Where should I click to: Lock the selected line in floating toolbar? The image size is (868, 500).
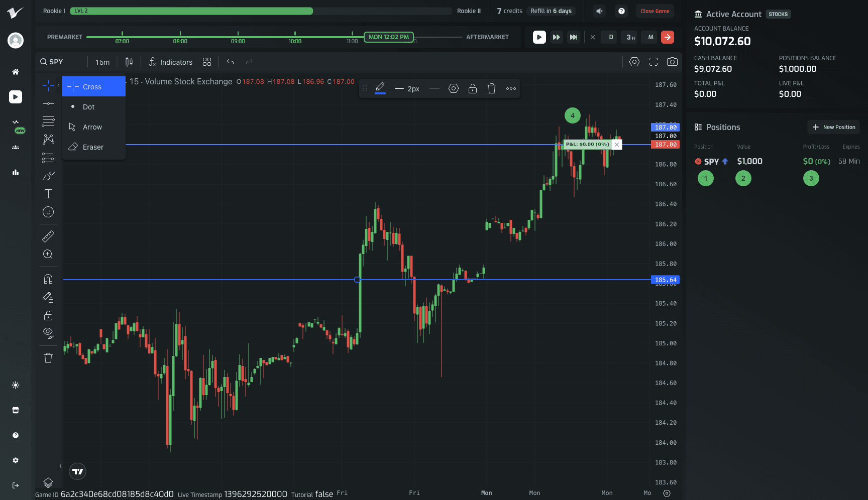pyautogui.click(x=473, y=89)
